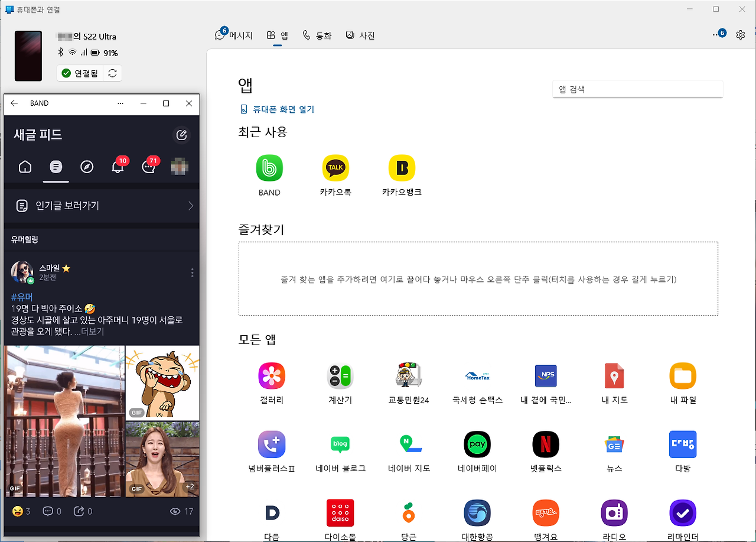The width and height of the screenshot is (756, 542).
Task: Open the 땡겨요 app
Action: click(546, 513)
